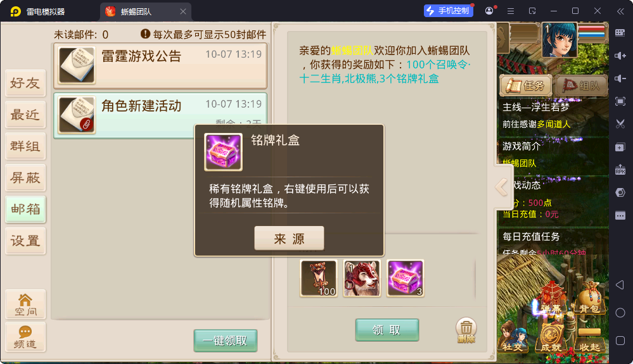Open the 频道 chat channel icon
This screenshot has height=364, width=633.
point(25,337)
